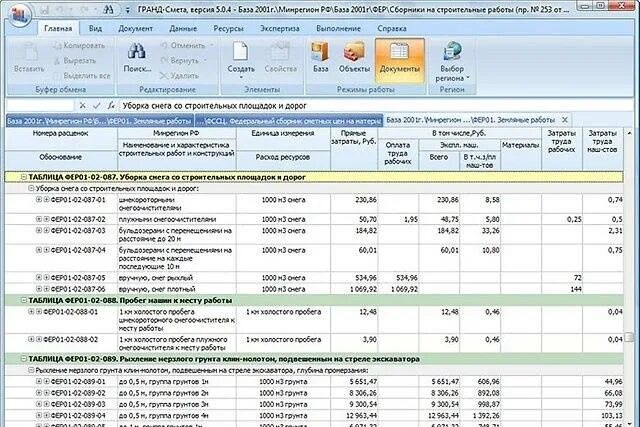Click the Вернуть redo button
The image size is (640, 427).
pyautogui.click(x=179, y=60)
